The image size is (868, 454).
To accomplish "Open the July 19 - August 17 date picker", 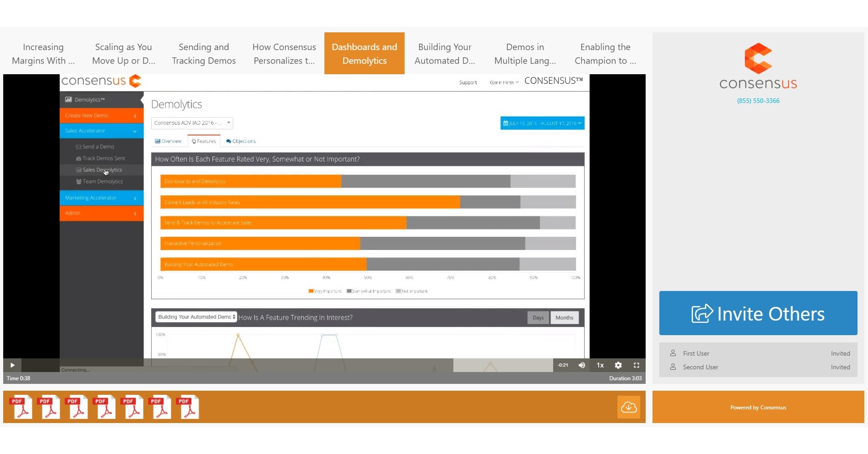I will point(542,123).
